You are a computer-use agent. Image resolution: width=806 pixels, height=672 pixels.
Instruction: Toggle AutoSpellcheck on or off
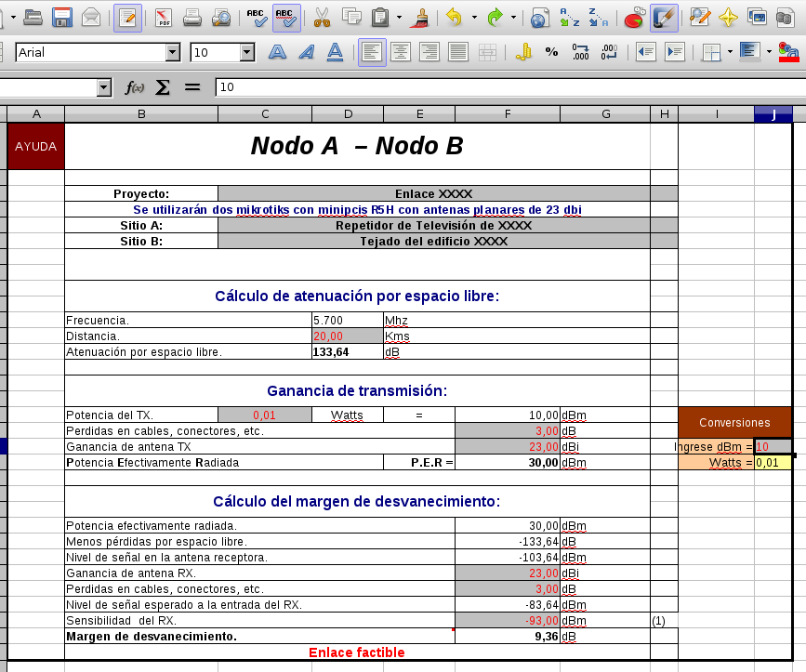(286, 18)
